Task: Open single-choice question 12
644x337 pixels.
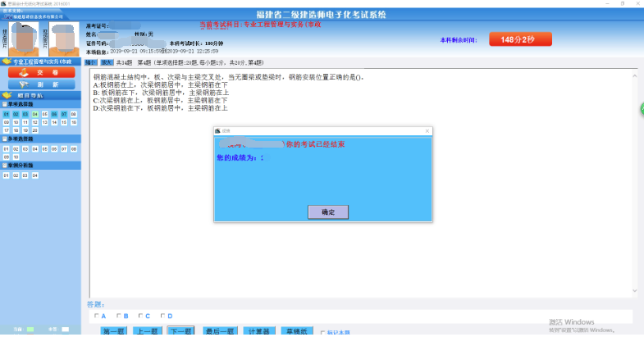Action: point(35,122)
